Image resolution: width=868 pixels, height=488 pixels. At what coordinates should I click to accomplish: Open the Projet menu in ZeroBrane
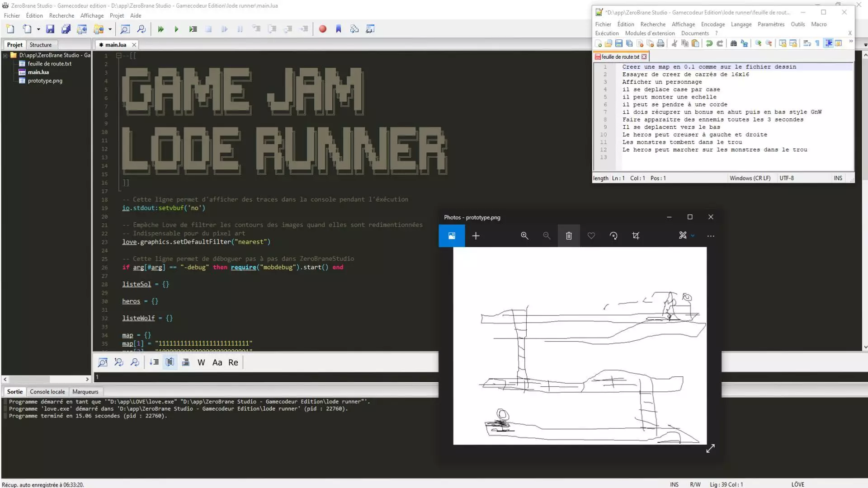(117, 15)
